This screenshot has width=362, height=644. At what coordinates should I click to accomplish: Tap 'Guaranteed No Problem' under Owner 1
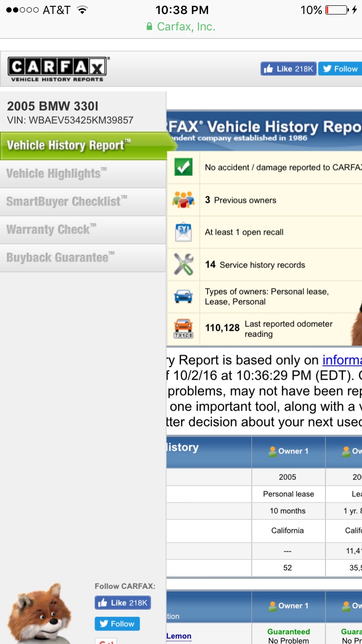pos(289,636)
